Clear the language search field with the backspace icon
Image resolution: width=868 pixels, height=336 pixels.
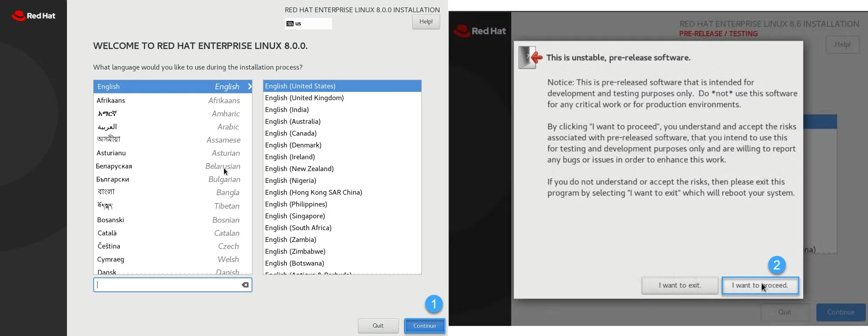coord(245,285)
